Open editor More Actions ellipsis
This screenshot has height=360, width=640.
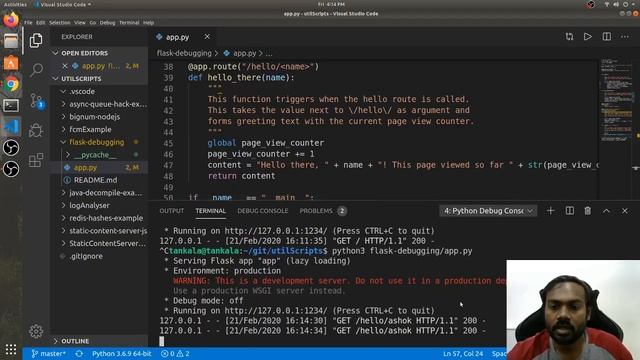pos(625,37)
